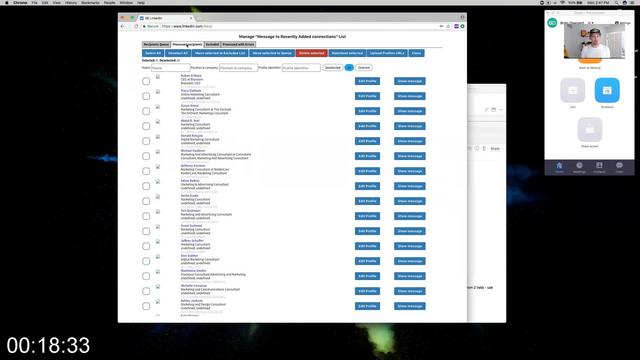This screenshot has width=640, height=360.
Task: Click the Name filter input field
Action: (171, 68)
